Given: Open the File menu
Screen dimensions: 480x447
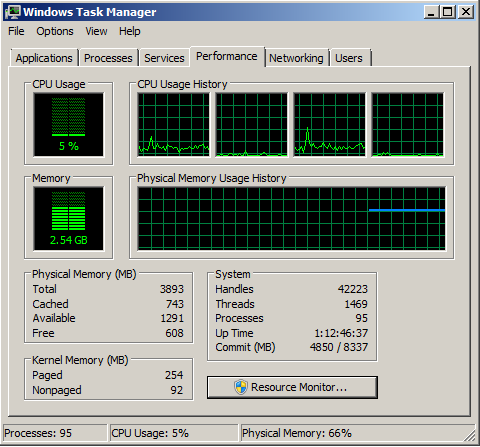Looking at the screenshot, I should pyautogui.click(x=16, y=31).
